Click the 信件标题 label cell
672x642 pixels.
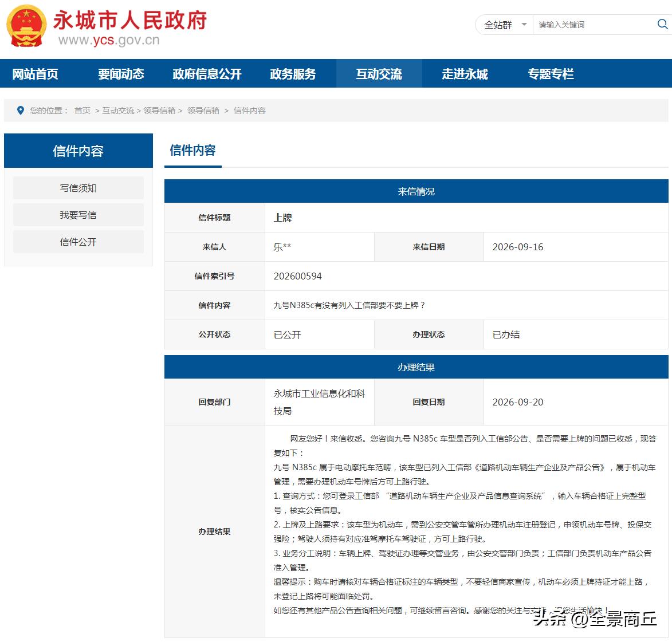pyautogui.click(x=214, y=218)
